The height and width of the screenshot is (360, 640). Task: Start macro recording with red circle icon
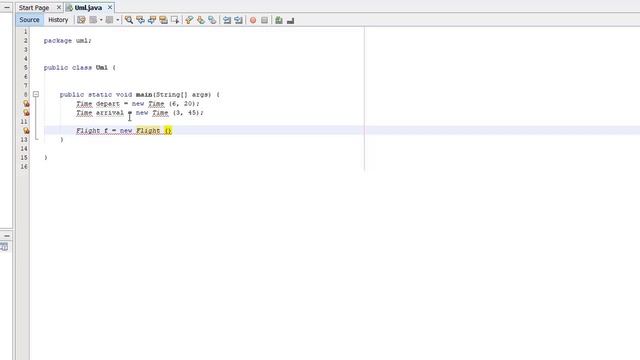[253, 20]
